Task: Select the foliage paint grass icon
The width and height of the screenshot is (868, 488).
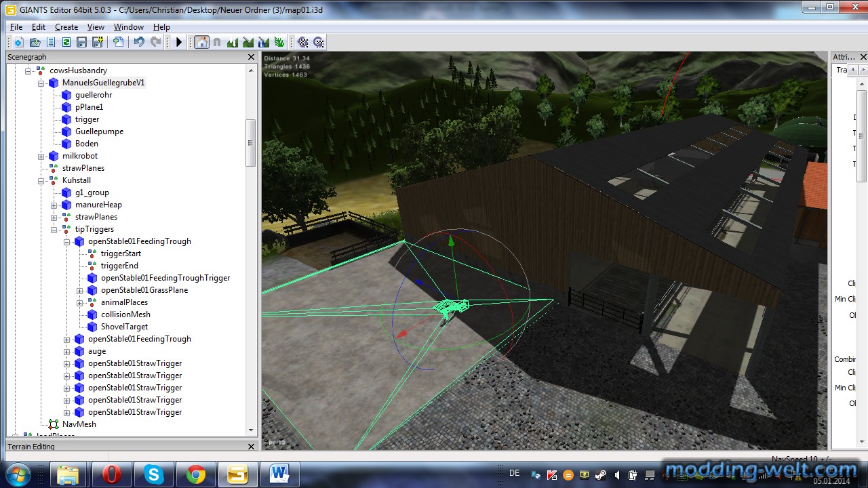Action: pyautogui.click(x=279, y=42)
